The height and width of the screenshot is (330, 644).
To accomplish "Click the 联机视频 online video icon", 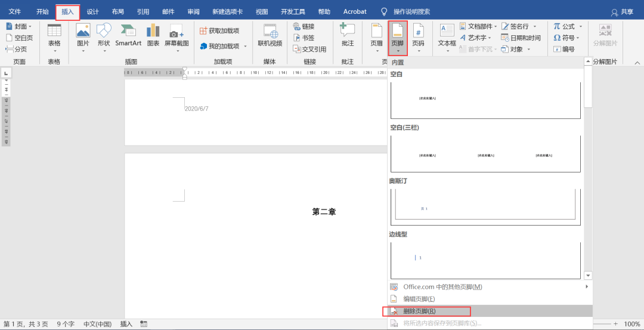I will (x=270, y=31).
